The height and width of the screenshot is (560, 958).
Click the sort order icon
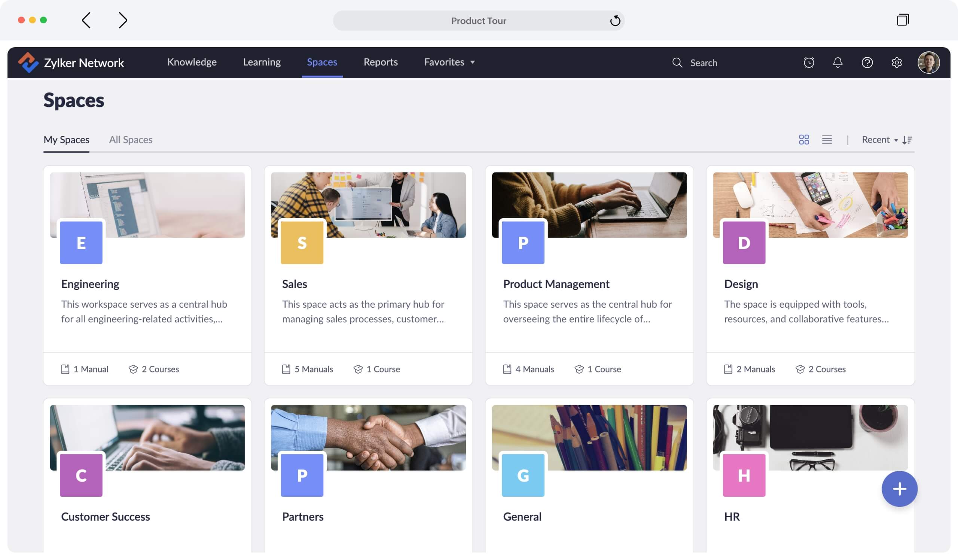tap(907, 140)
